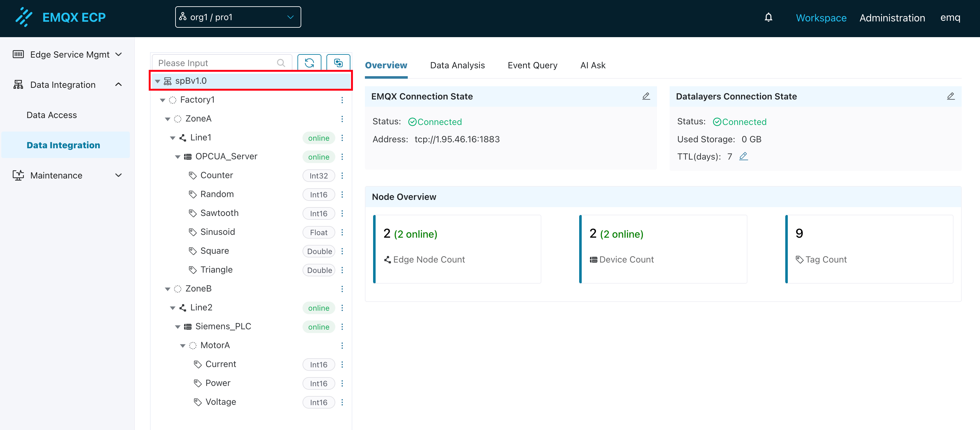Collapse the ZoneA tree node

[x=167, y=119]
